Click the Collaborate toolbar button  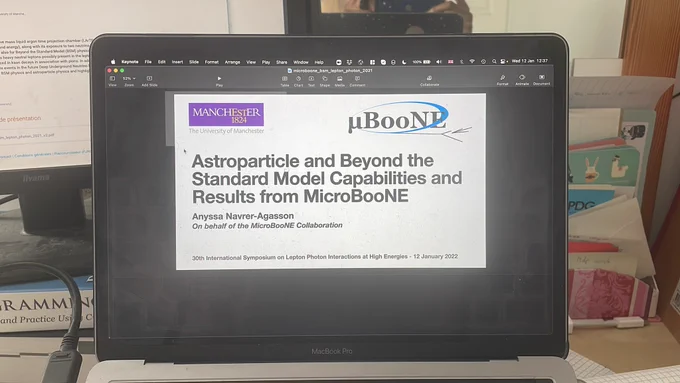pos(429,81)
